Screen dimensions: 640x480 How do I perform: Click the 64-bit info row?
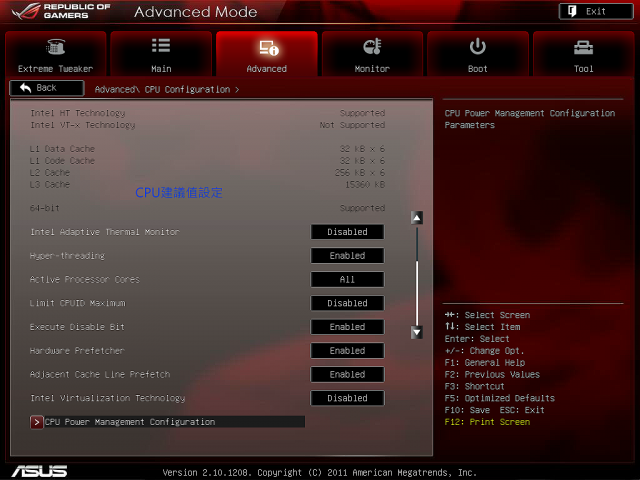pyautogui.click(x=207, y=208)
